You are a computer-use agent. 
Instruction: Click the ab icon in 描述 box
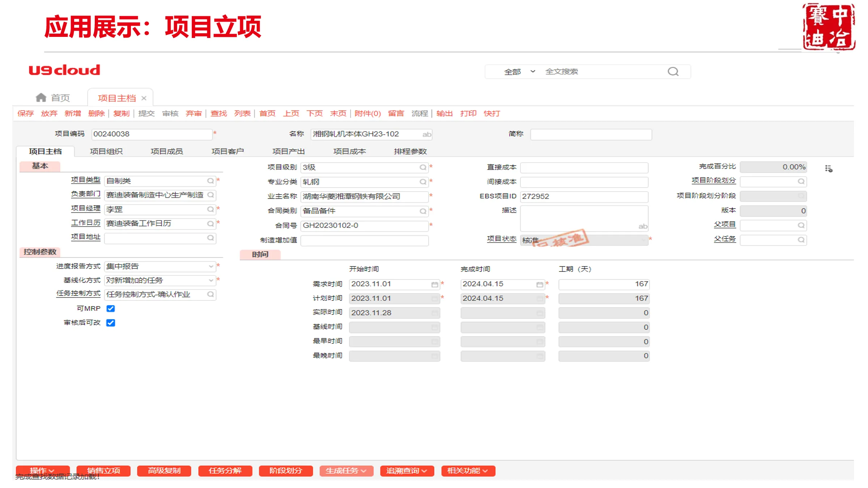(643, 226)
